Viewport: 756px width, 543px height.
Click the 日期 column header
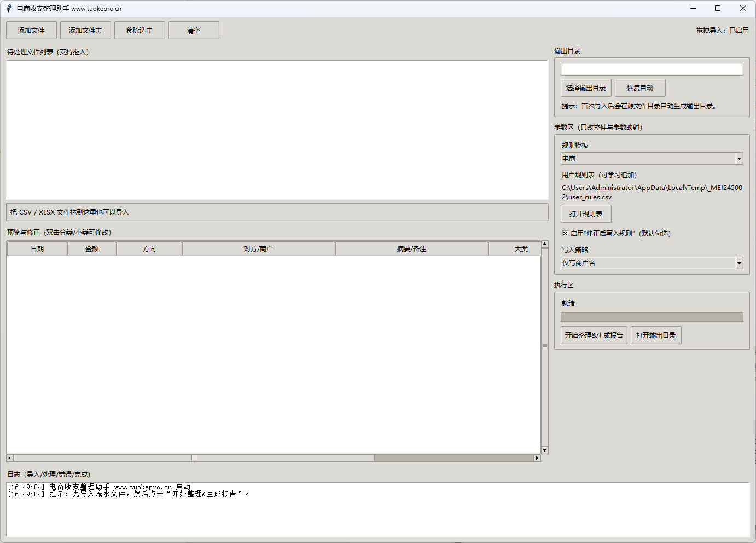click(x=37, y=249)
